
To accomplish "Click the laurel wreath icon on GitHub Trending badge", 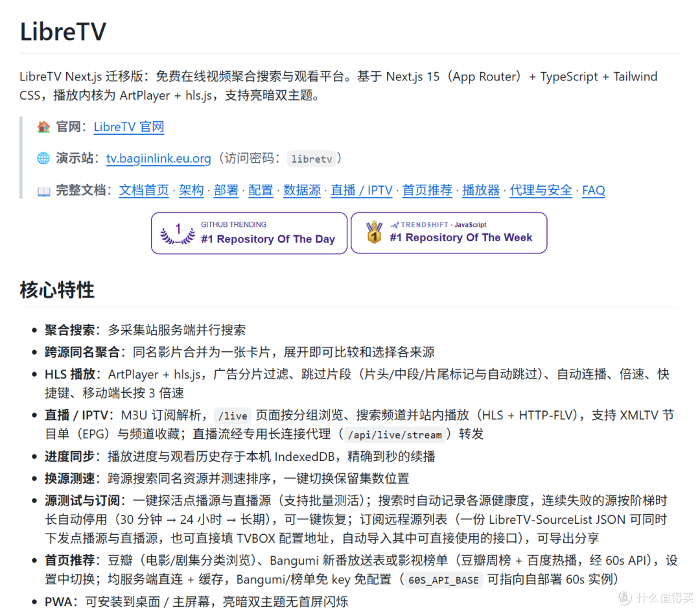I will tap(178, 233).
